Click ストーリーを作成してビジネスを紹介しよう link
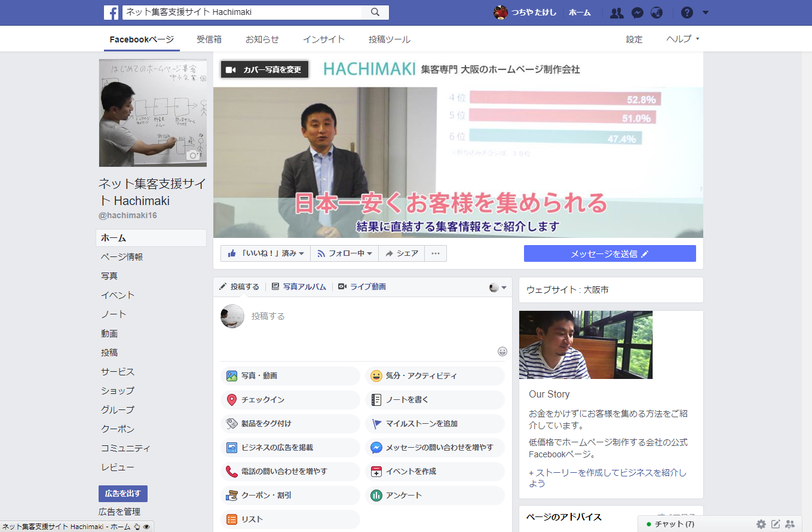The image size is (812, 532). pos(608,478)
